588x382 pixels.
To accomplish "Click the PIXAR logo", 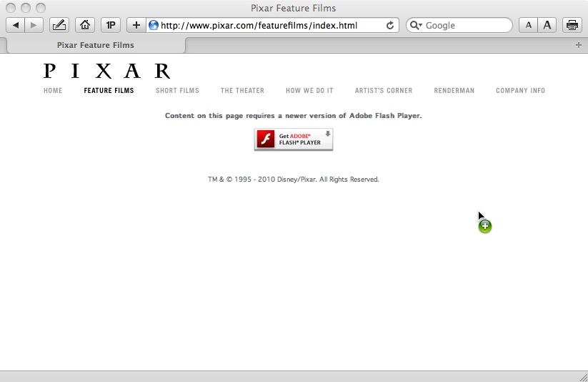I will point(107,71).
